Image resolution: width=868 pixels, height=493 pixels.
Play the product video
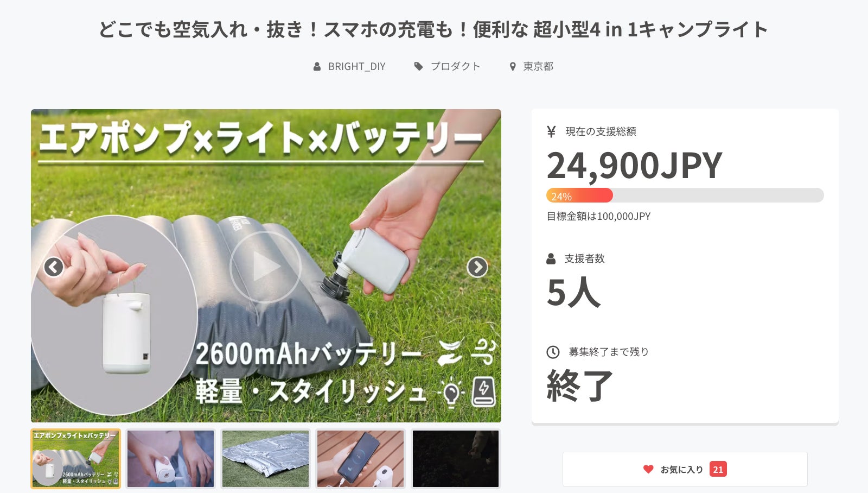265,267
